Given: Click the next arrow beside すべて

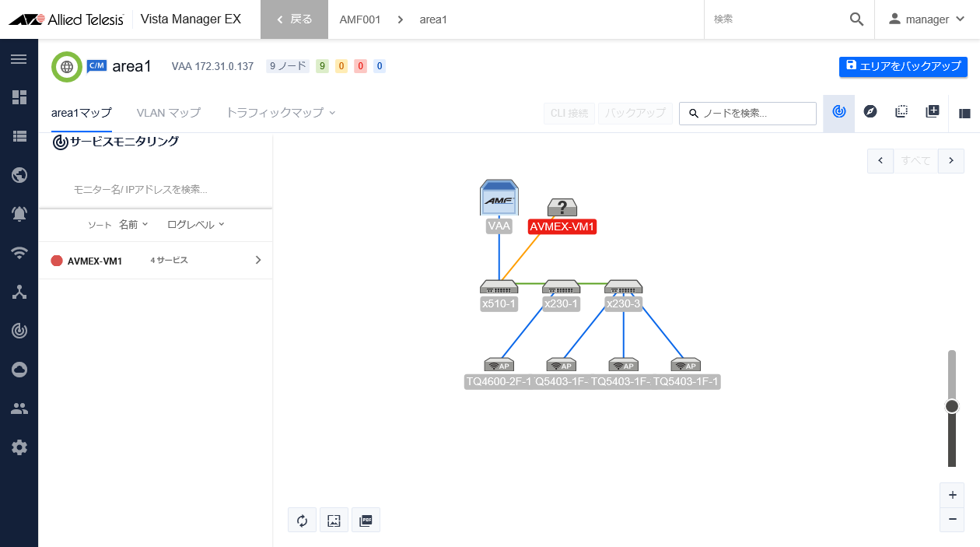Looking at the screenshot, I should point(950,160).
